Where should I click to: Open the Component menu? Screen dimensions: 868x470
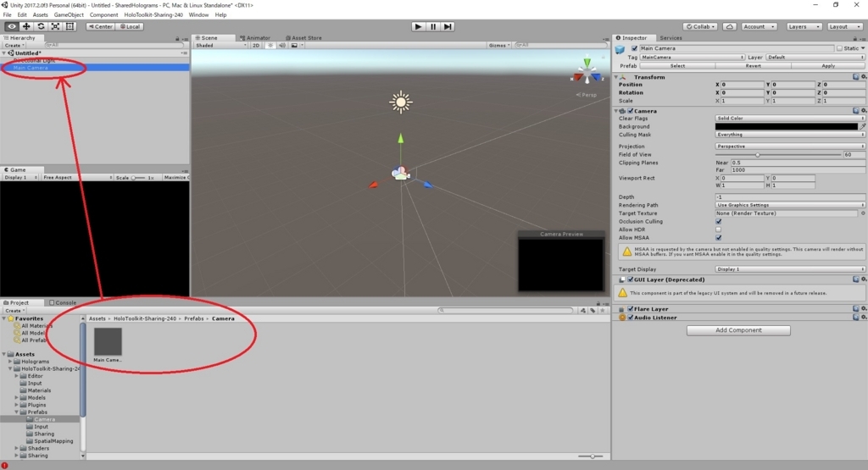(x=103, y=15)
